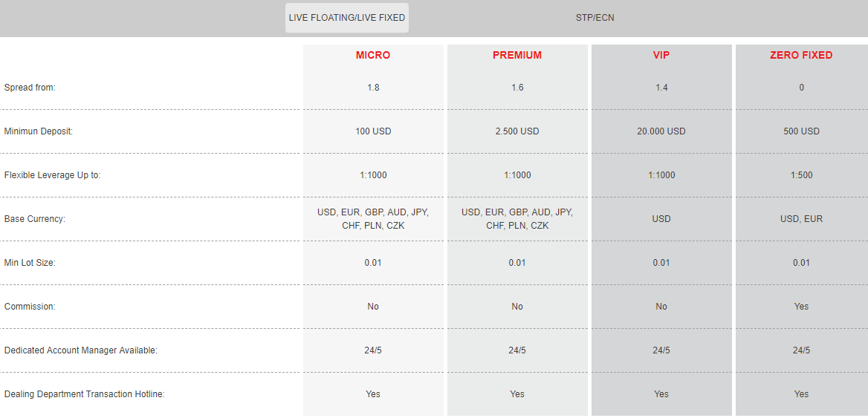Click the Dedicated Account Manager Available label
This screenshot has height=418, width=868.
pos(81,350)
